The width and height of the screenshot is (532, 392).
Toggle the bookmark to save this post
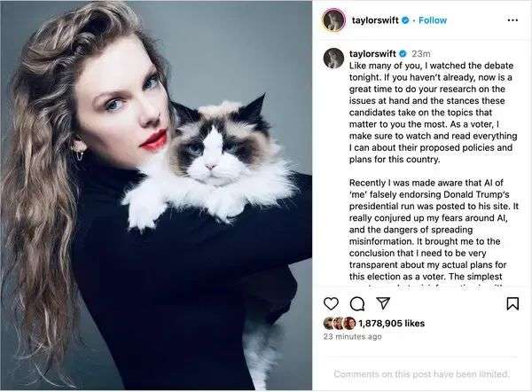[x=512, y=303]
